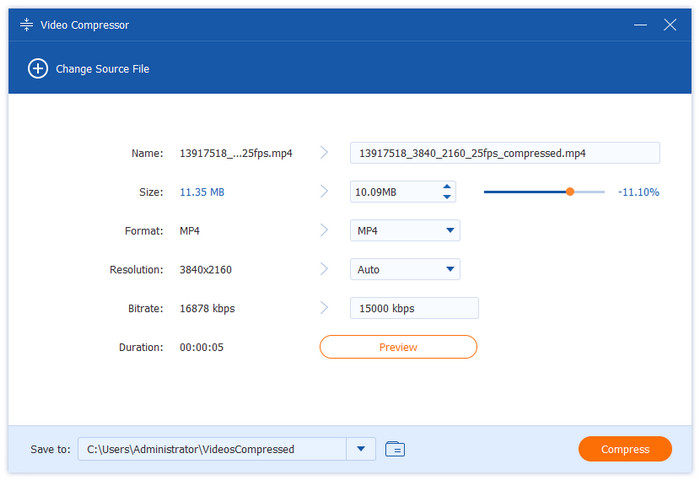
Task: Click the output file name field
Action: point(504,153)
